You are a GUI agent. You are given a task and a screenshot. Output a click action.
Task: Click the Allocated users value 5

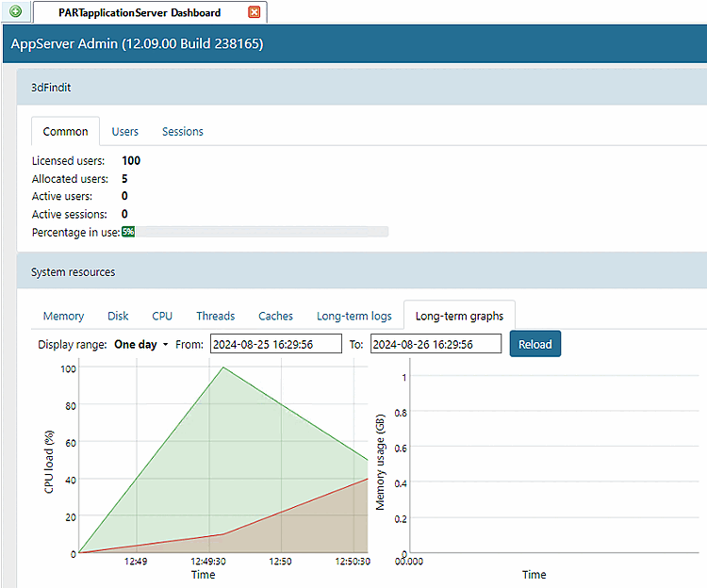(x=124, y=179)
